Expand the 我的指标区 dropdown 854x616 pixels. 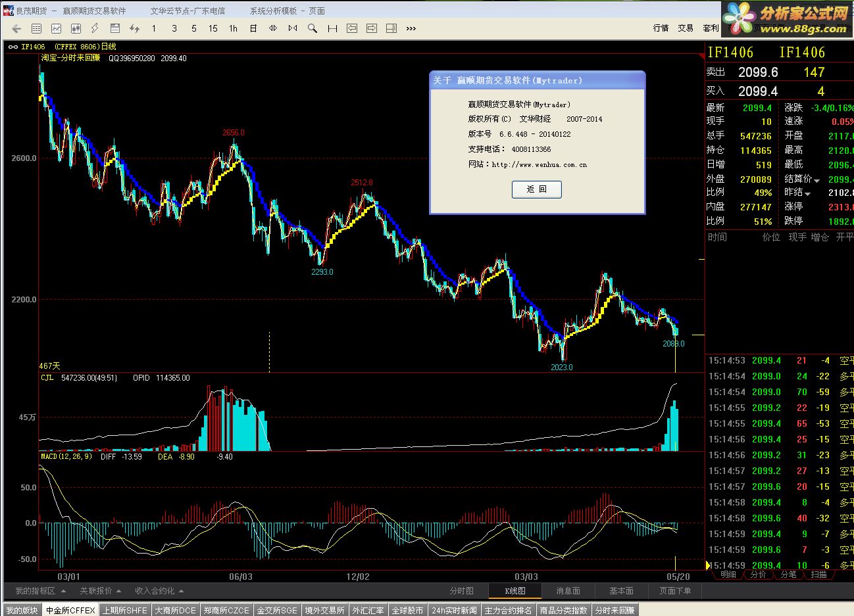39,591
